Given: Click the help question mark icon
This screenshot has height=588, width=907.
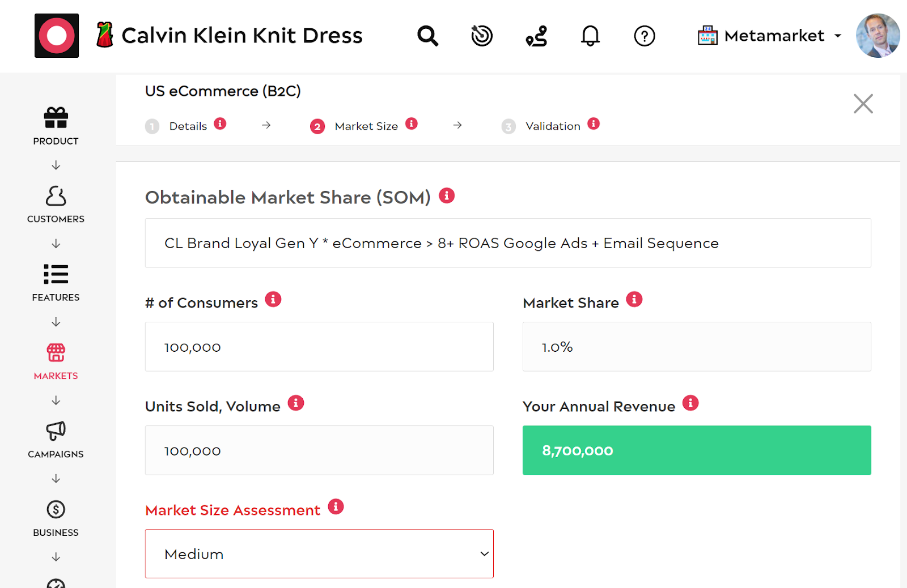Looking at the screenshot, I should coord(644,36).
